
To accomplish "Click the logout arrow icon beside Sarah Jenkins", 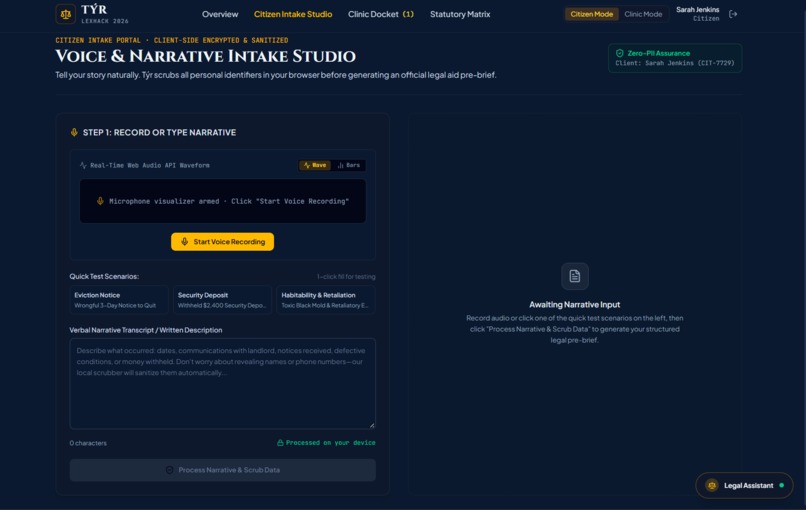I will click(733, 14).
